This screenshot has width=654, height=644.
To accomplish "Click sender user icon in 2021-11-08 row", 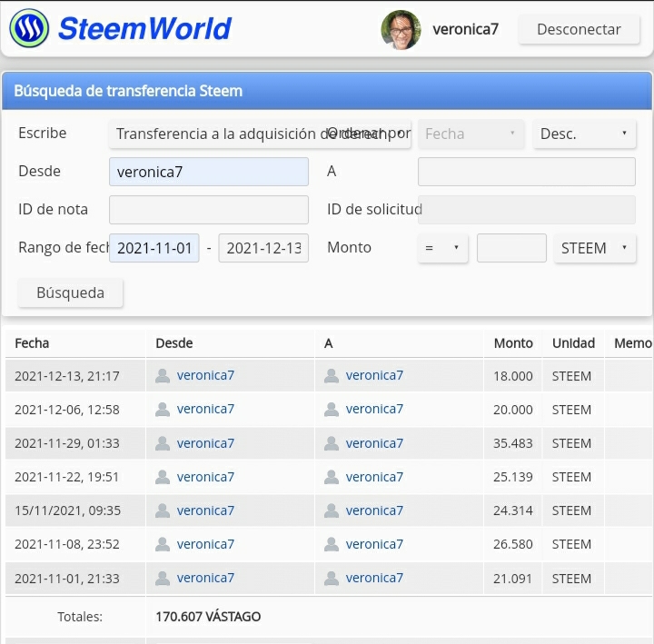I will pos(163,544).
